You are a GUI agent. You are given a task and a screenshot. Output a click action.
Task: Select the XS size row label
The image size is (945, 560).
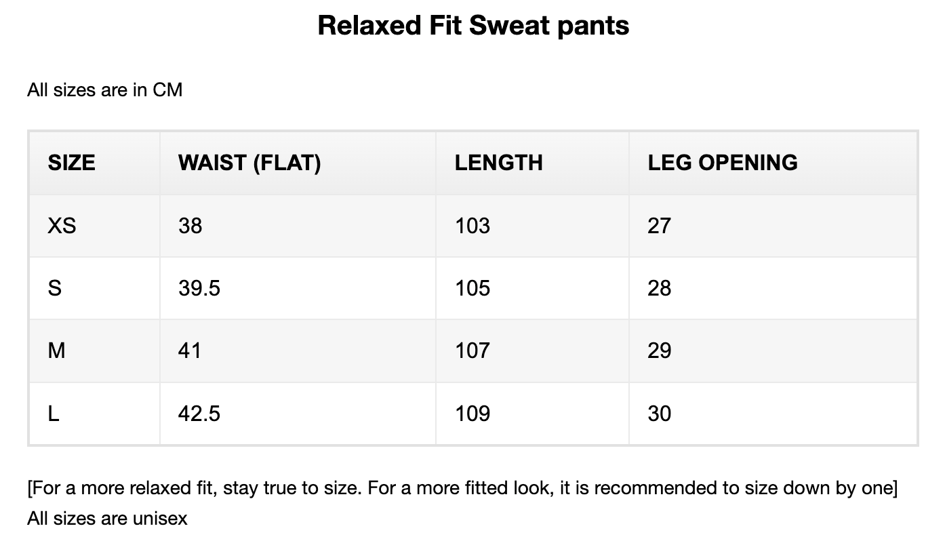(x=62, y=226)
